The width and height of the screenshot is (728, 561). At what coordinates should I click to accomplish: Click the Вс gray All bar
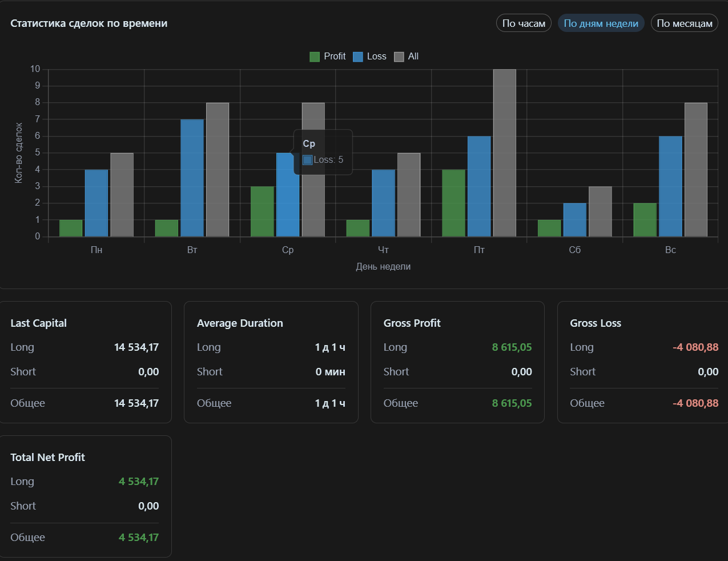[x=696, y=170]
